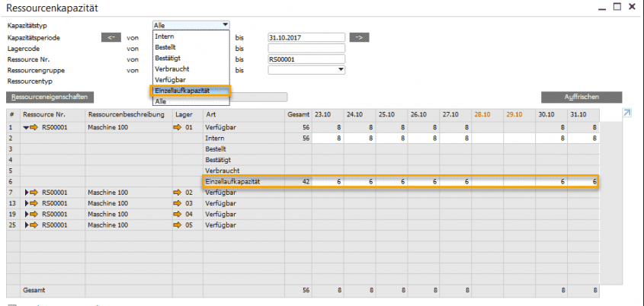644x306 pixels.
Task: Click the Gesamt column header
Action: coord(298,115)
